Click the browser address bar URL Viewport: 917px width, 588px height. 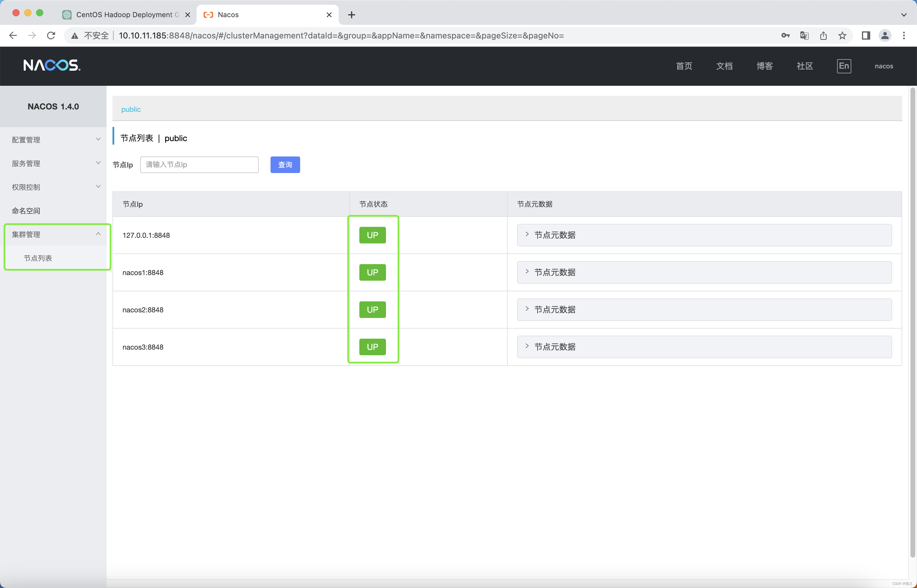click(341, 35)
